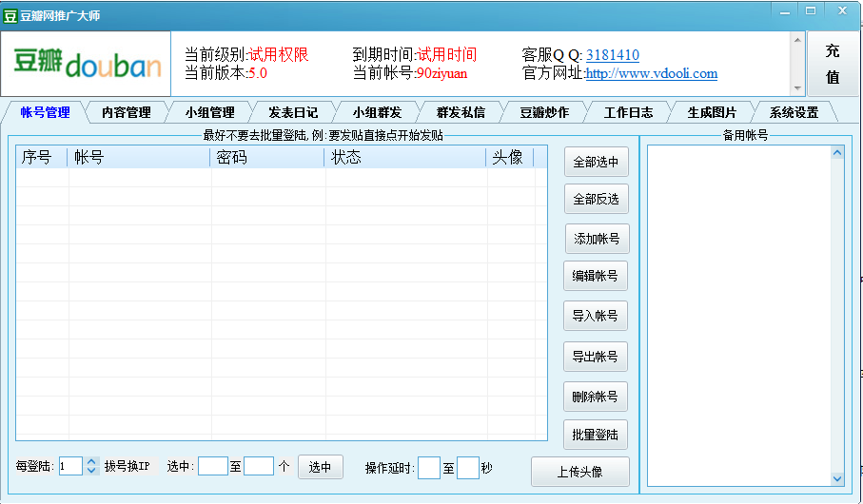Click inside the 备用帐号 text area

click(739, 316)
